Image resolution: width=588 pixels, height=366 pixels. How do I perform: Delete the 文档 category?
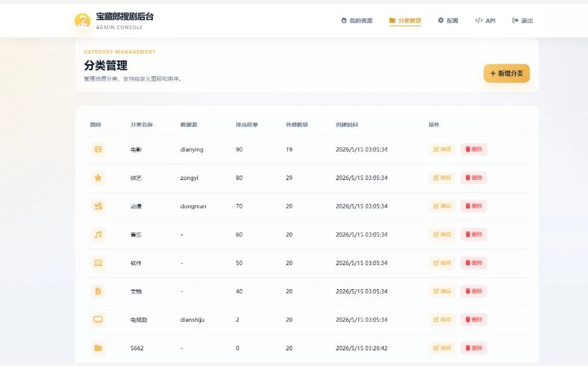click(474, 291)
